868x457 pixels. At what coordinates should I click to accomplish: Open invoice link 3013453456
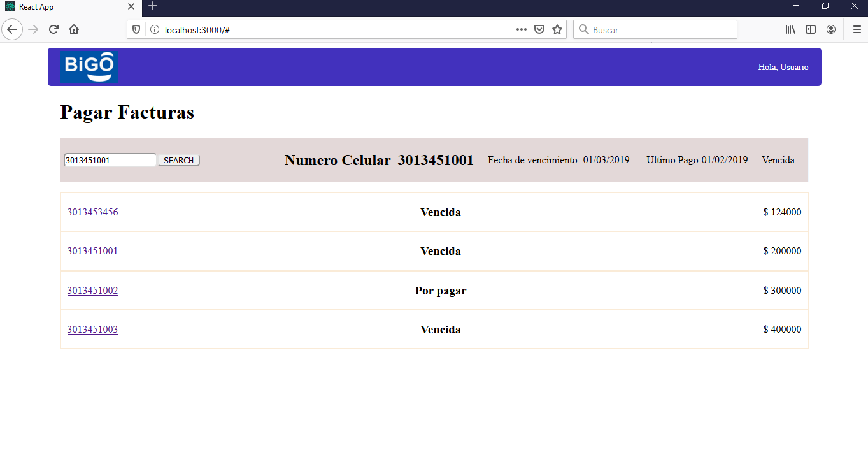pyautogui.click(x=92, y=212)
